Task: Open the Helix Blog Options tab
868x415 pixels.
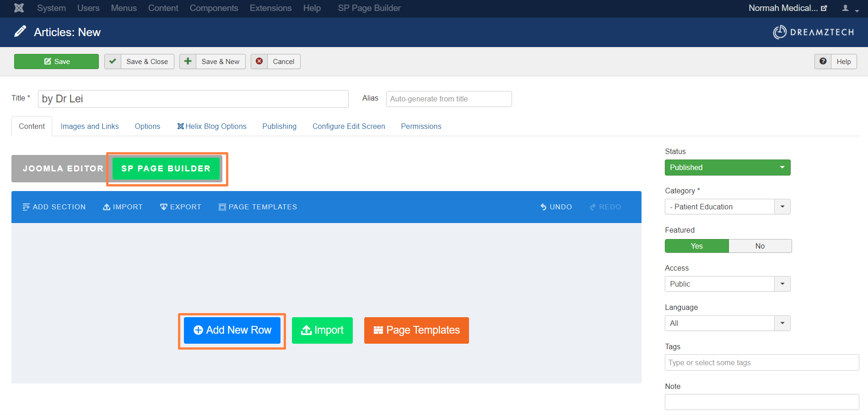Action: coord(212,126)
